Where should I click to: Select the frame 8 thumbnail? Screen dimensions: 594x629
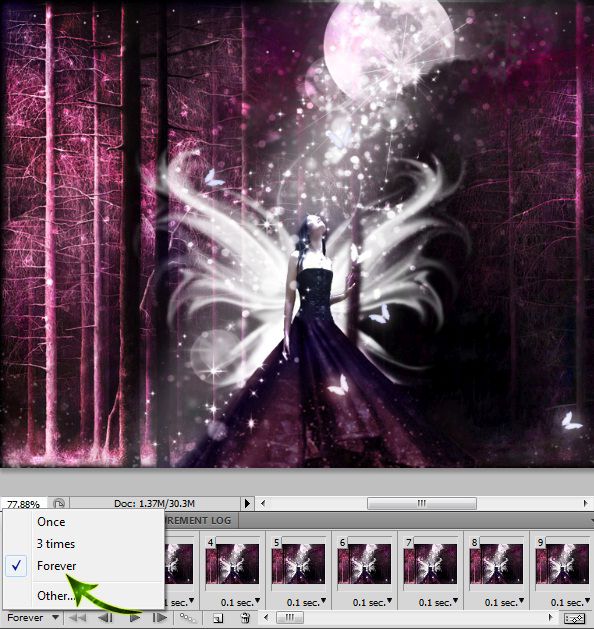click(496, 564)
